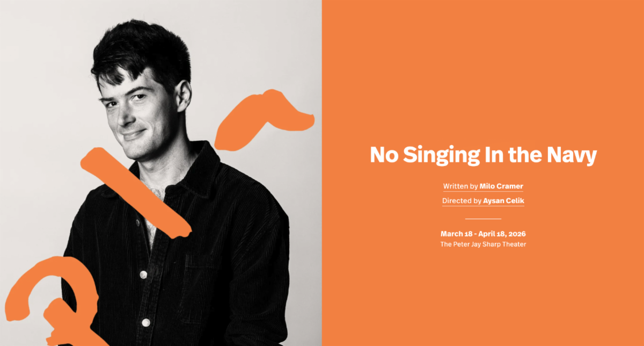Click the "Written by" label
Viewport: 644px width, 346px height.
pyautogui.click(x=460, y=186)
